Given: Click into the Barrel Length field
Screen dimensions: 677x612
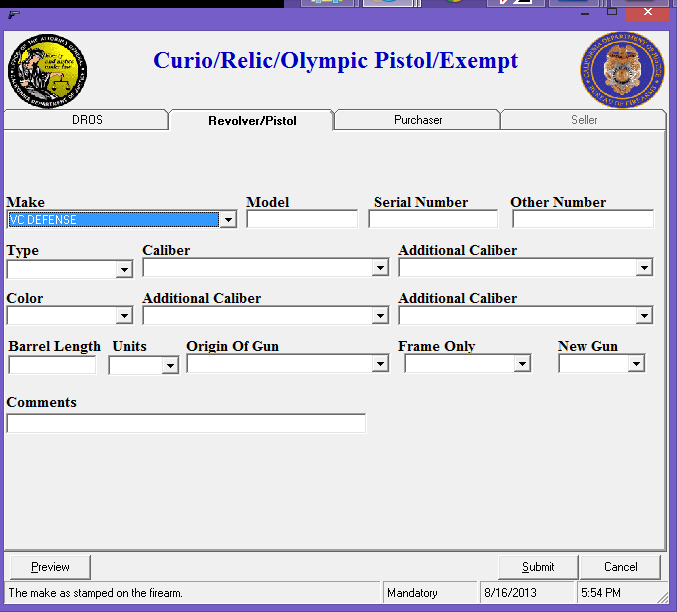Looking at the screenshot, I should coord(52,365).
